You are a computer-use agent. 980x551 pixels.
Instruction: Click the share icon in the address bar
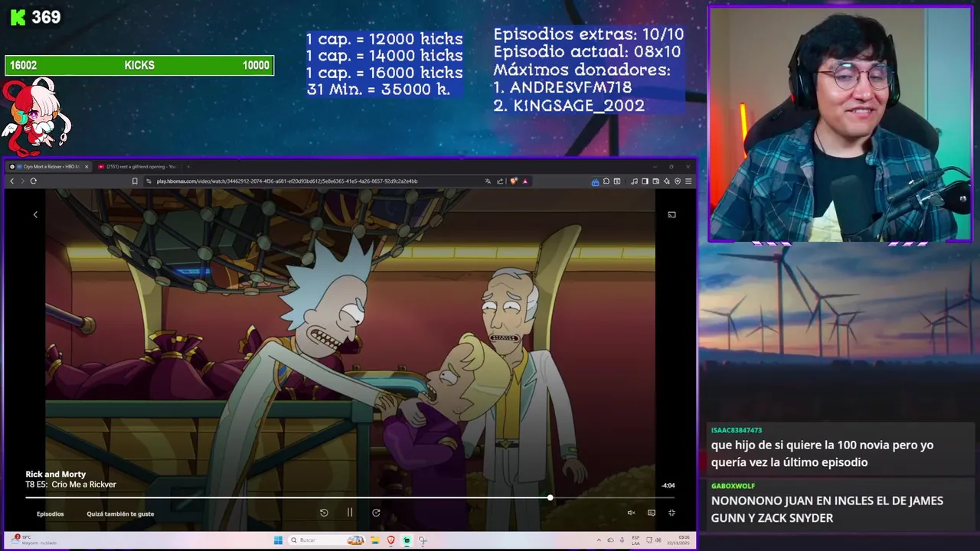pyautogui.click(x=500, y=181)
